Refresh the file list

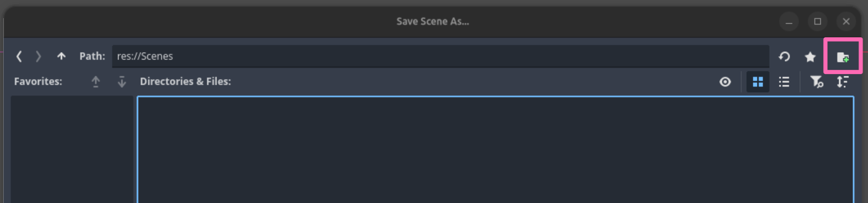click(784, 57)
